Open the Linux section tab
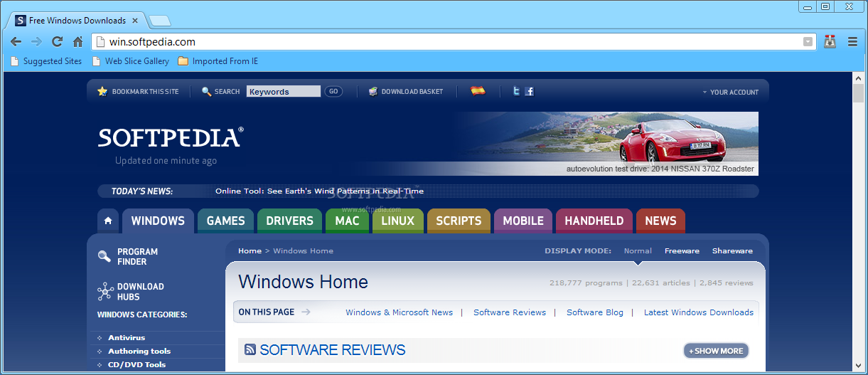 (x=397, y=221)
